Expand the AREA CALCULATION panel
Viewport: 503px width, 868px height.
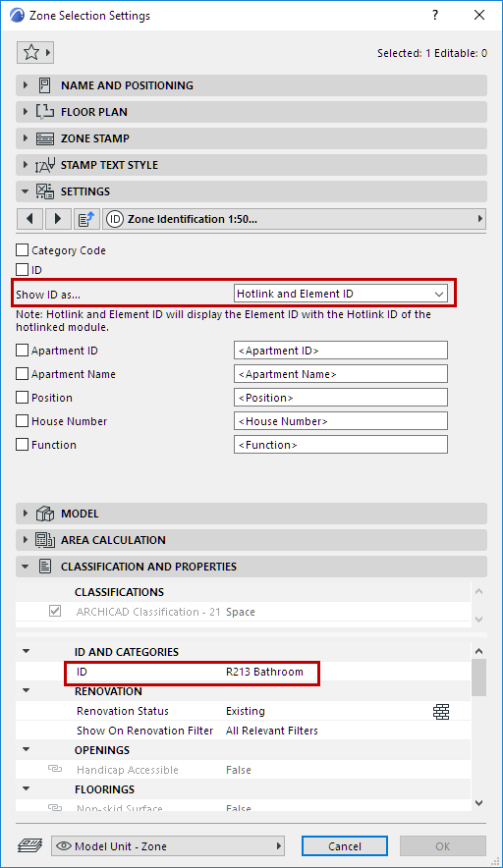251,540
